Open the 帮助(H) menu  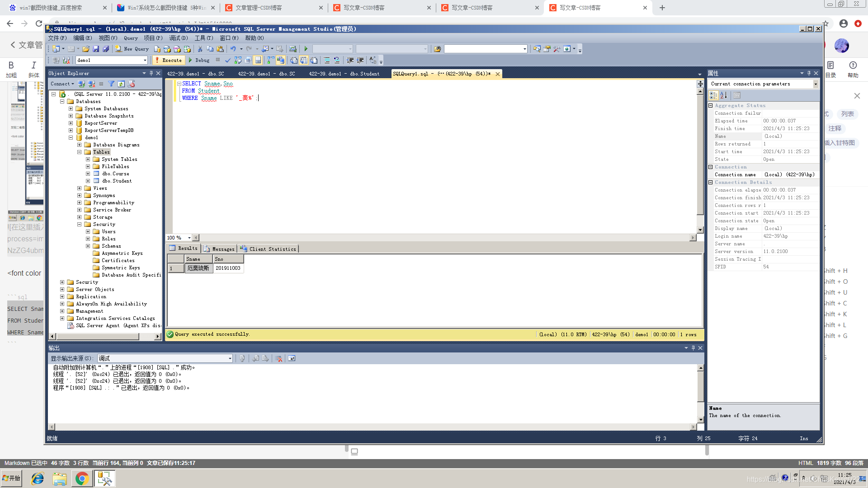254,38
